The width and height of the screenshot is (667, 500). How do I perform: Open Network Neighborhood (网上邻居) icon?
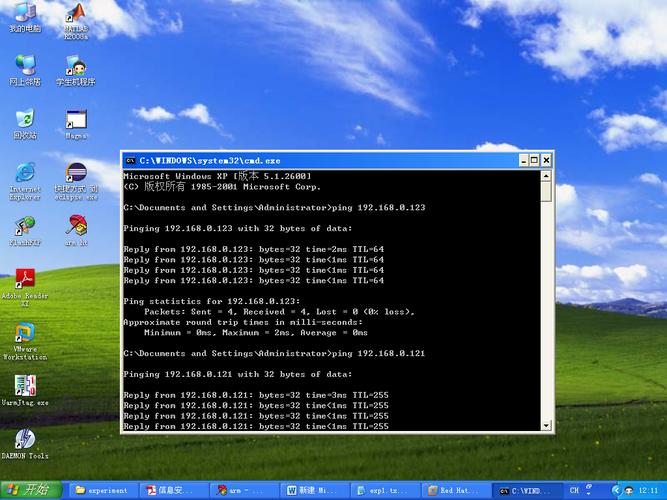tap(25, 71)
